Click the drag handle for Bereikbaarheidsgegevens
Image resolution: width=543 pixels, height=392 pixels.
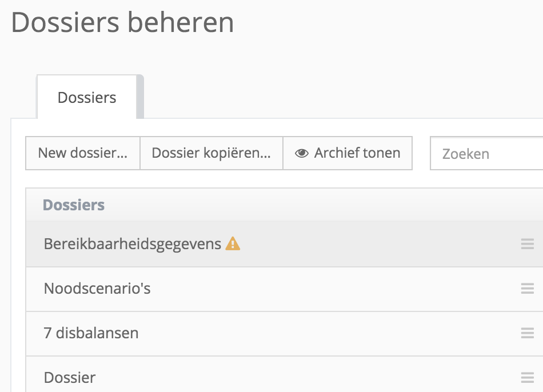(x=527, y=244)
